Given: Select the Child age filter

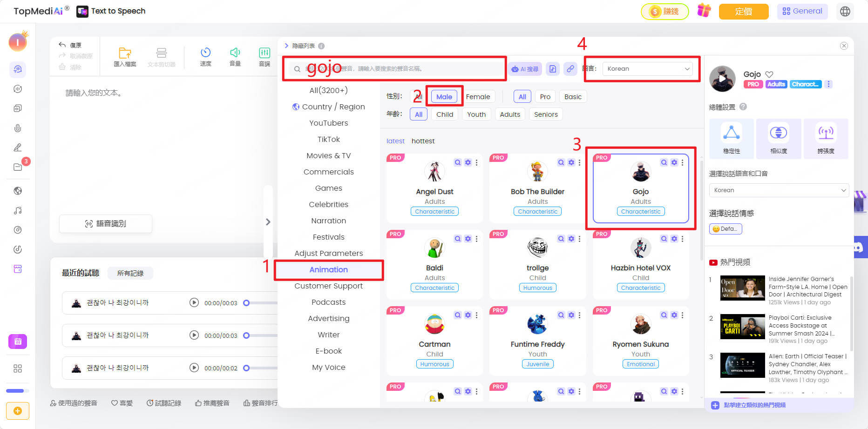Looking at the screenshot, I should click(x=445, y=114).
